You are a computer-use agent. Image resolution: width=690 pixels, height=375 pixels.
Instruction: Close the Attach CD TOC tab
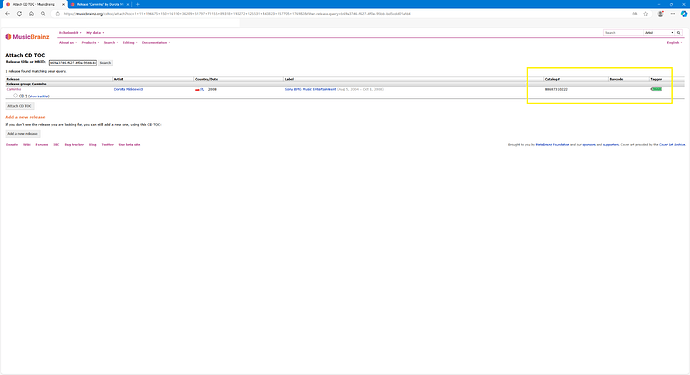pos(63,4)
